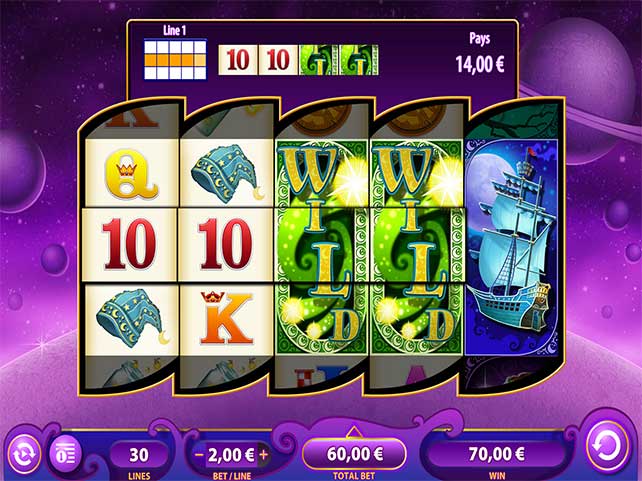Increase bet per line with plus

coord(264,454)
